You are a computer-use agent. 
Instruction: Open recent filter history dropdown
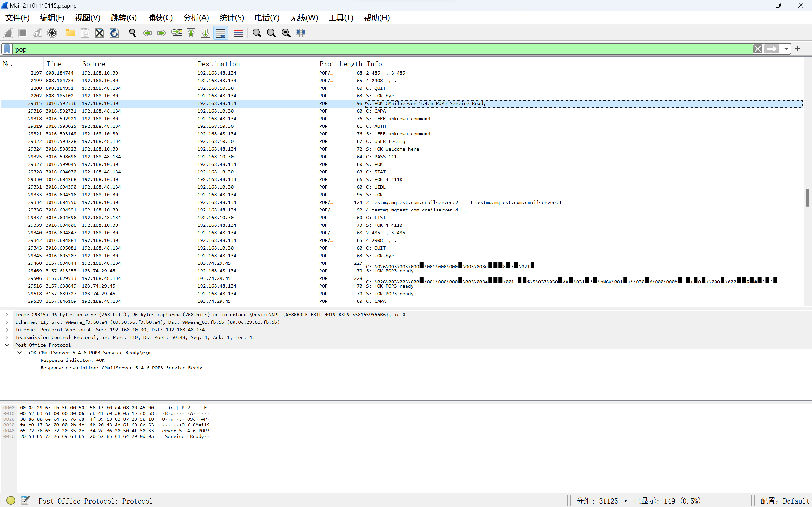(x=786, y=49)
